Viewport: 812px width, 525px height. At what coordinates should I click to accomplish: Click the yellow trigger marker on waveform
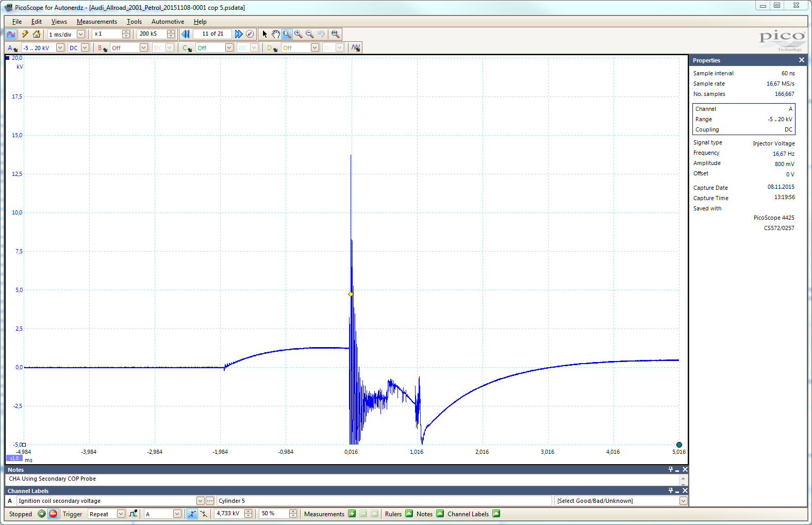pyautogui.click(x=351, y=294)
